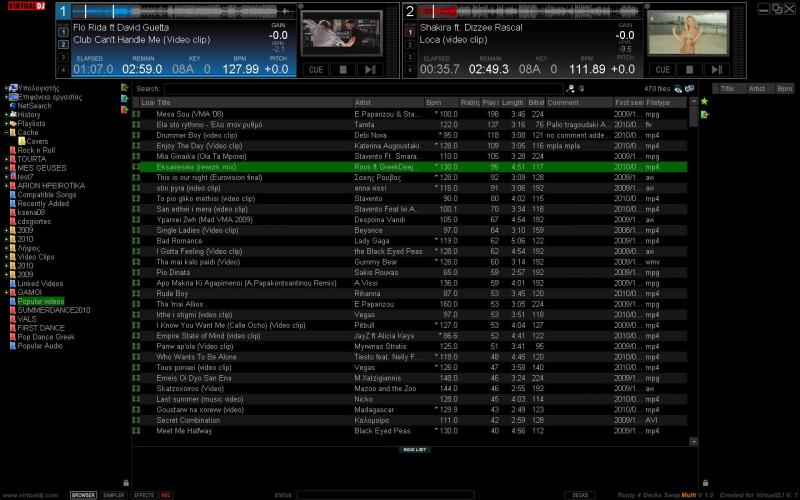Select deck 4 button on right deck selector
Viewport: 800px width, 500px height.
point(410,69)
